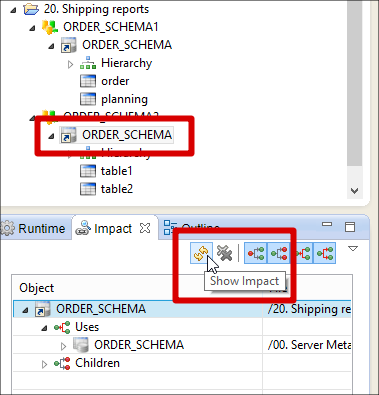Select ORDER_SCHEMA under ORDER_SCHEMA1
The height and width of the screenshot is (395, 379).
tap(127, 45)
